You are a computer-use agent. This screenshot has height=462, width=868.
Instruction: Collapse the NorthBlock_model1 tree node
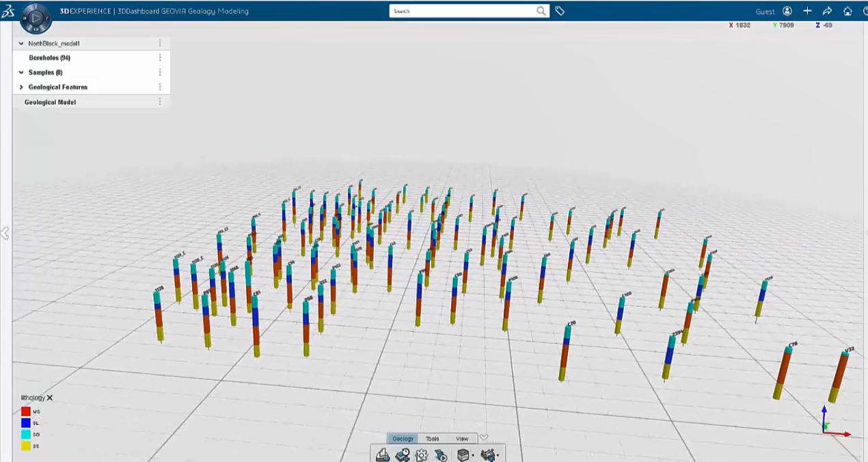(x=21, y=43)
